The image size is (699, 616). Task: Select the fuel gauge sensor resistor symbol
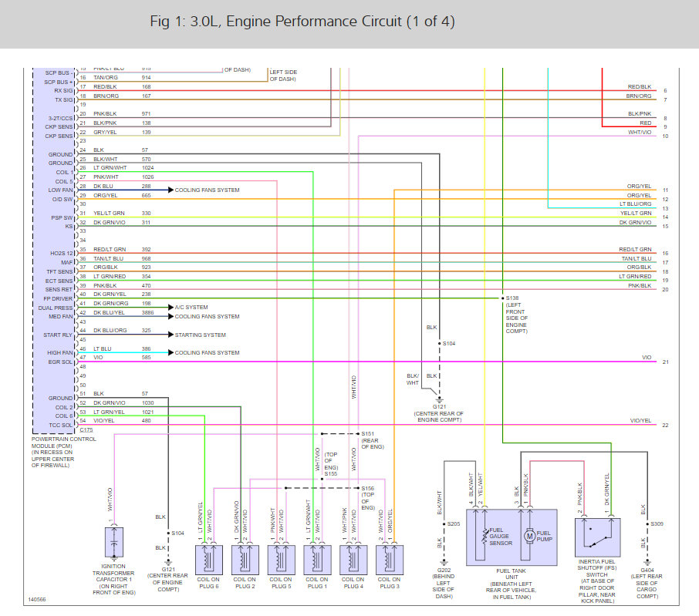click(x=485, y=537)
